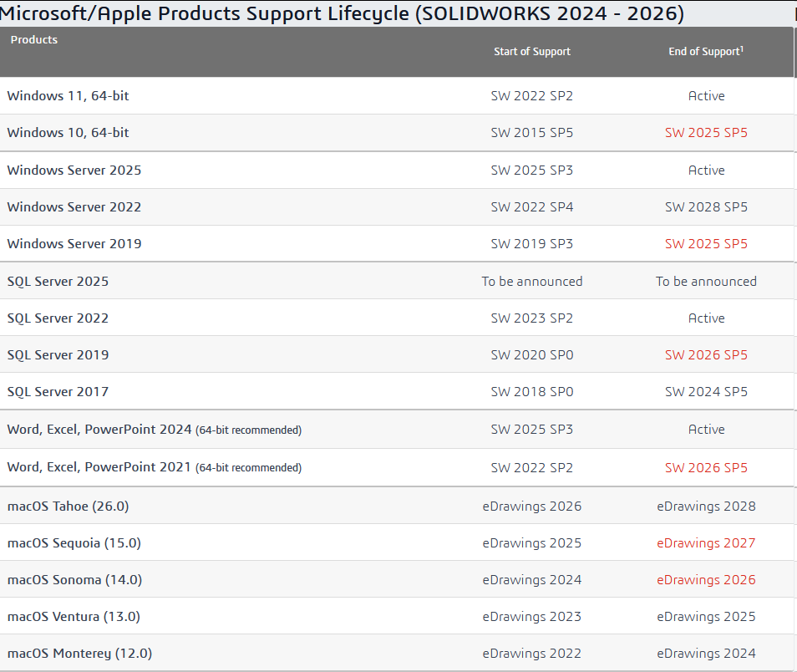Click Active status in SQL Server 2022 row
The image size is (797, 672).
[706, 318]
